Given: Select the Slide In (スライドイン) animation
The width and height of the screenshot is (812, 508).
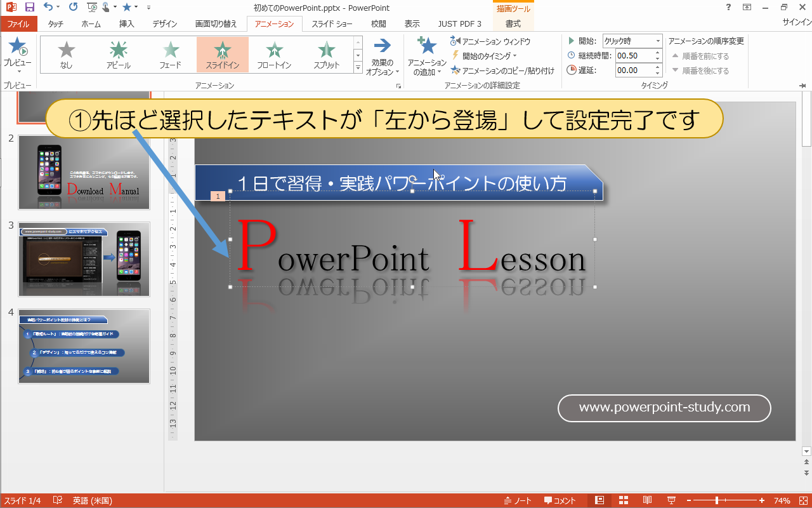Looking at the screenshot, I should pyautogui.click(x=222, y=54).
